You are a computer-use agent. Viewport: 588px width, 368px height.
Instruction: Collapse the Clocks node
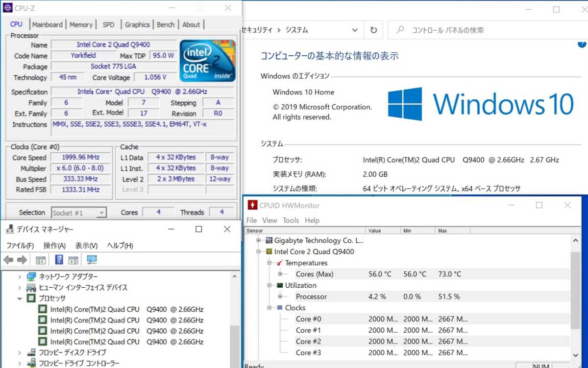point(269,308)
